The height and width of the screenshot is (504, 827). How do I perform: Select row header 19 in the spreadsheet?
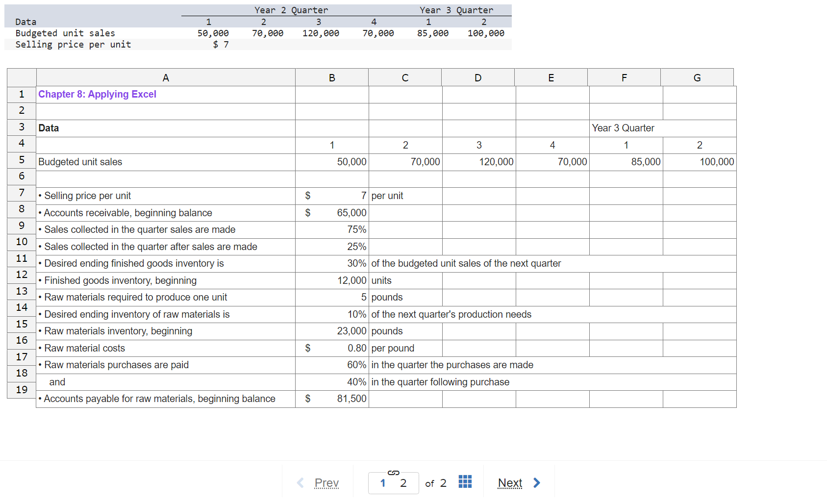click(x=21, y=390)
